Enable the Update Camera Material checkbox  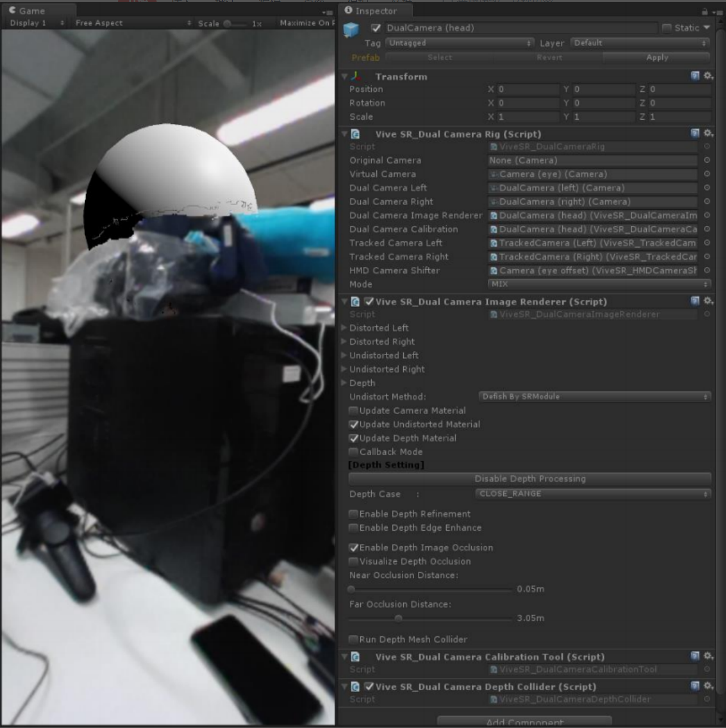pyautogui.click(x=354, y=410)
